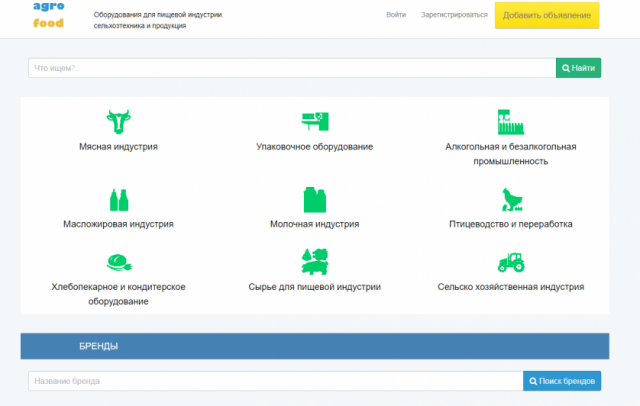Click the Зарегистрироваться register link
This screenshot has height=406, width=640.
(454, 15)
